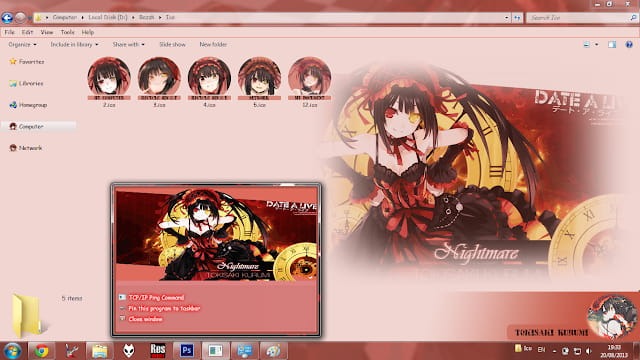Open Google Chrome from the taskbar
Screen dimensions: 640x360
coord(41,351)
